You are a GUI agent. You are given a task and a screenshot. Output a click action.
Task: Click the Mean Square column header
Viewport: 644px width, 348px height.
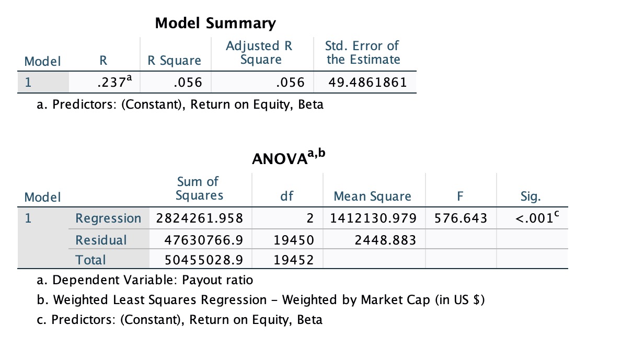click(x=372, y=196)
